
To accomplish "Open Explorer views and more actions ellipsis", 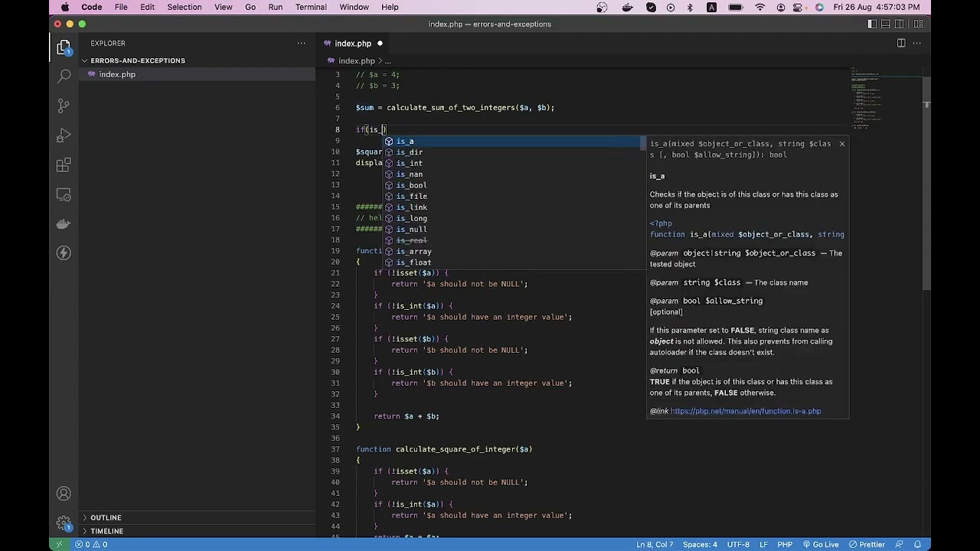I will 301,44.
